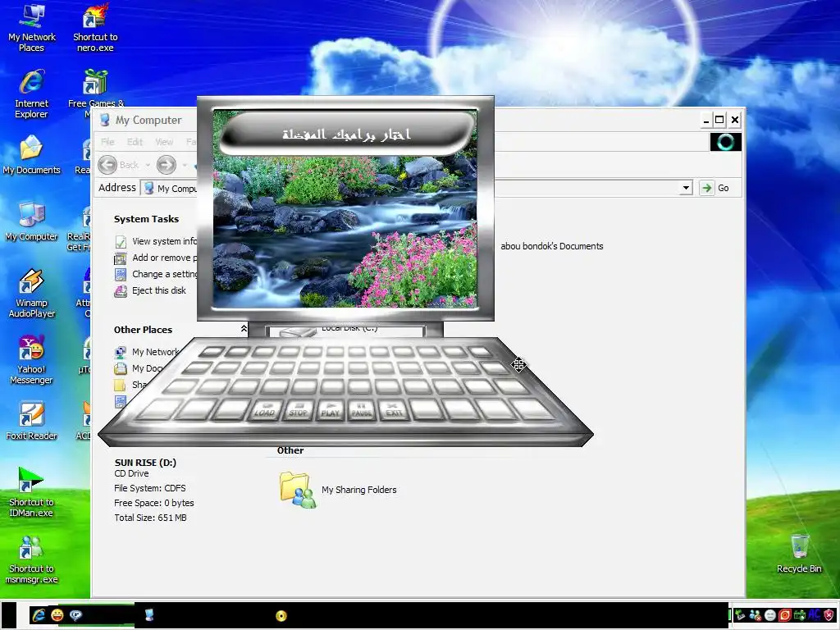Viewport: 840px width, 630px height.
Task: Open the Forward history dropdown arrow
Action: pyautogui.click(x=185, y=165)
